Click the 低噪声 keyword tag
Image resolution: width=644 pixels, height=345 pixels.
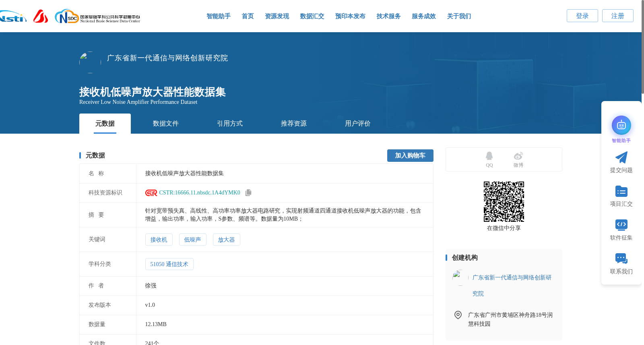point(192,240)
